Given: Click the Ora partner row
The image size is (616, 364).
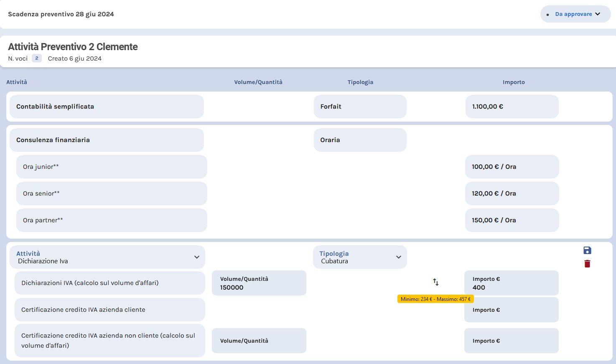Looking at the screenshot, I should tap(112, 220).
